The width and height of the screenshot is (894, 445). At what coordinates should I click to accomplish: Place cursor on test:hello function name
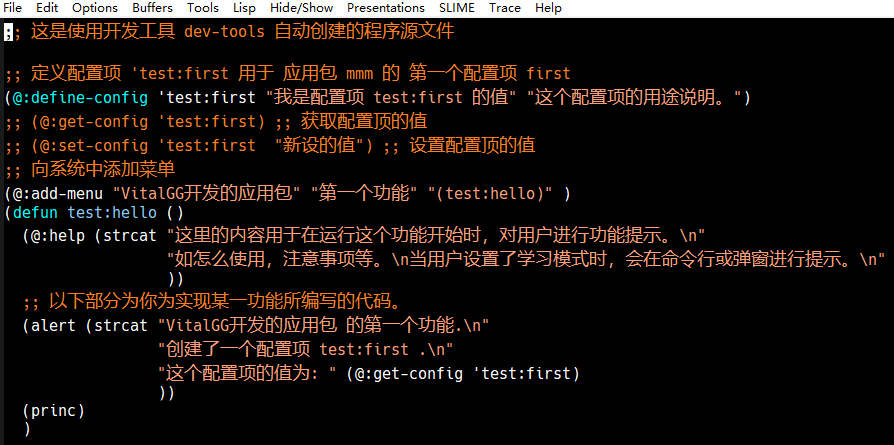point(112,213)
